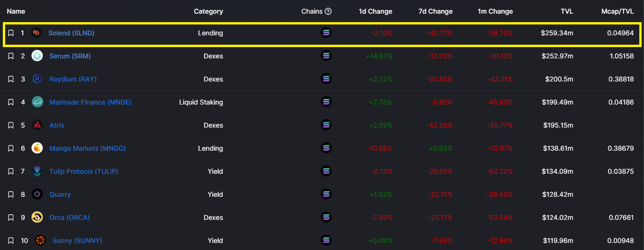Image resolution: width=644 pixels, height=250 pixels.
Task: Click the Solana chain icon in Quarry row
Action: 326,194
